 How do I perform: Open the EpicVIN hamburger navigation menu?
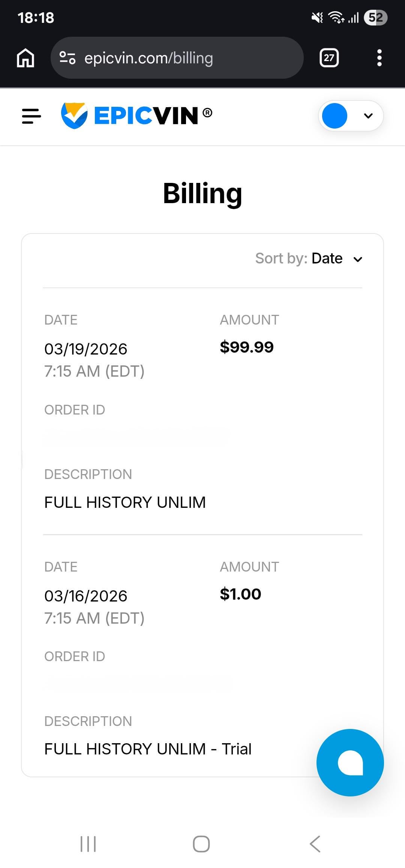tap(31, 116)
